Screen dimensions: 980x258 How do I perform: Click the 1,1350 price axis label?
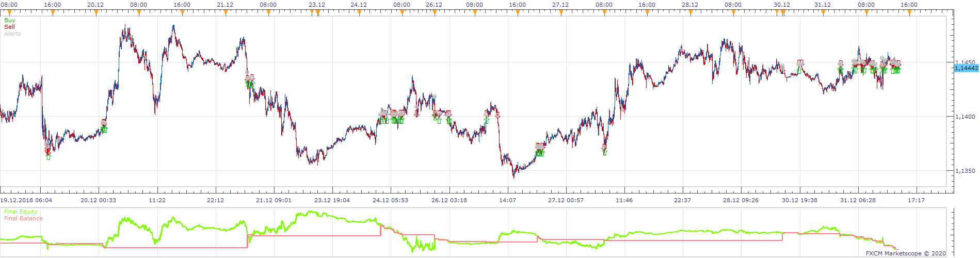pos(965,171)
